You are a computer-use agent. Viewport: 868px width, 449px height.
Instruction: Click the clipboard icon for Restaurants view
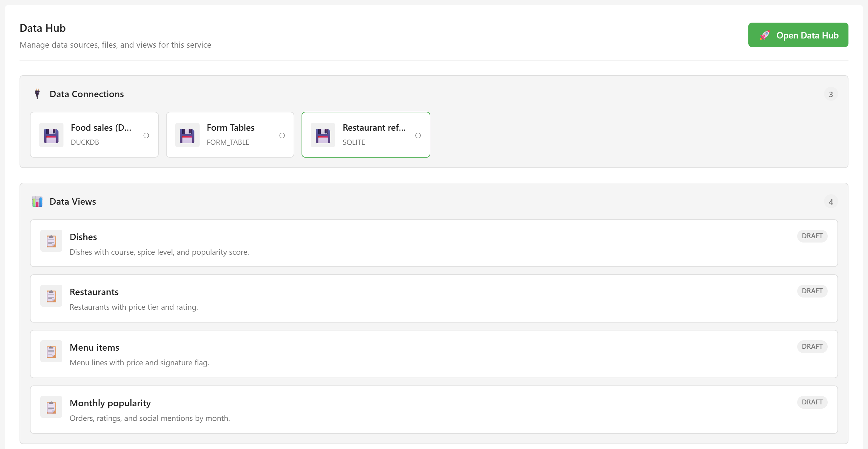pos(51,296)
